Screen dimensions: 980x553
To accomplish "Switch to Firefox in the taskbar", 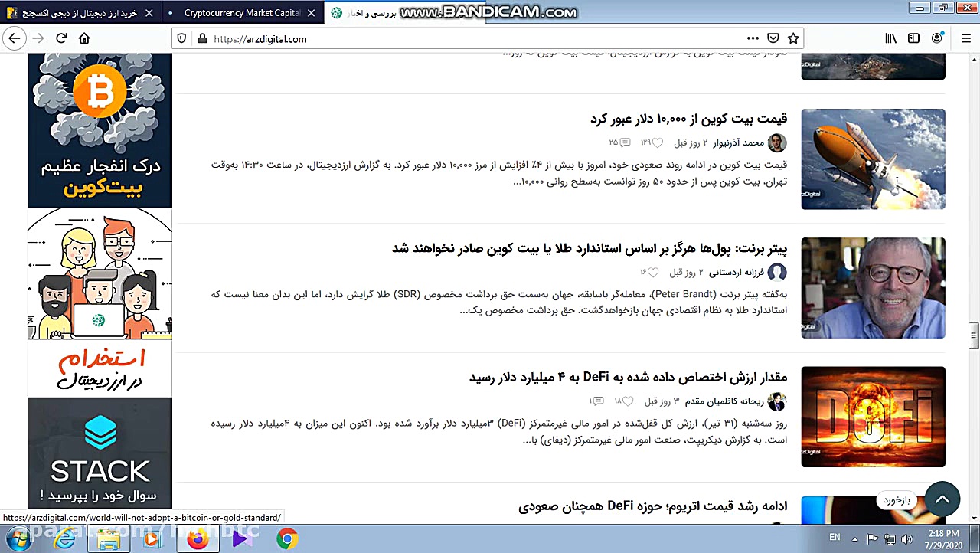I will pyautogui.click(x=198, y=539).
